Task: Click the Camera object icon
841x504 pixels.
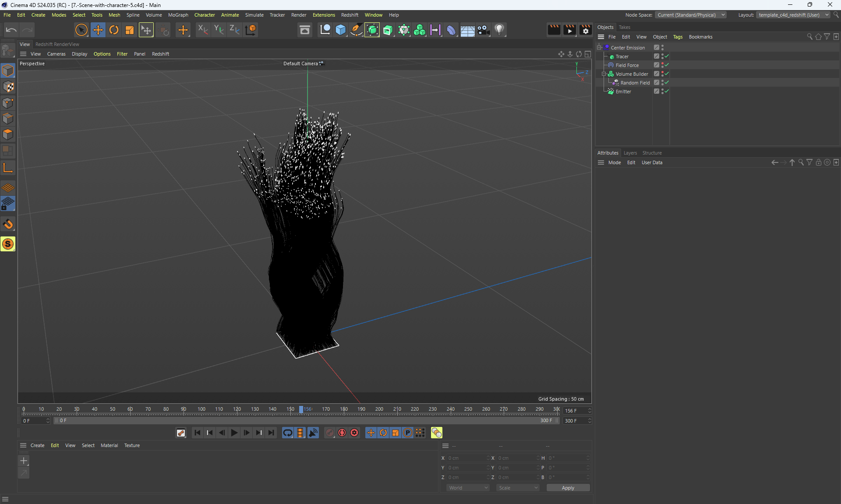Action: coord(483,30)
